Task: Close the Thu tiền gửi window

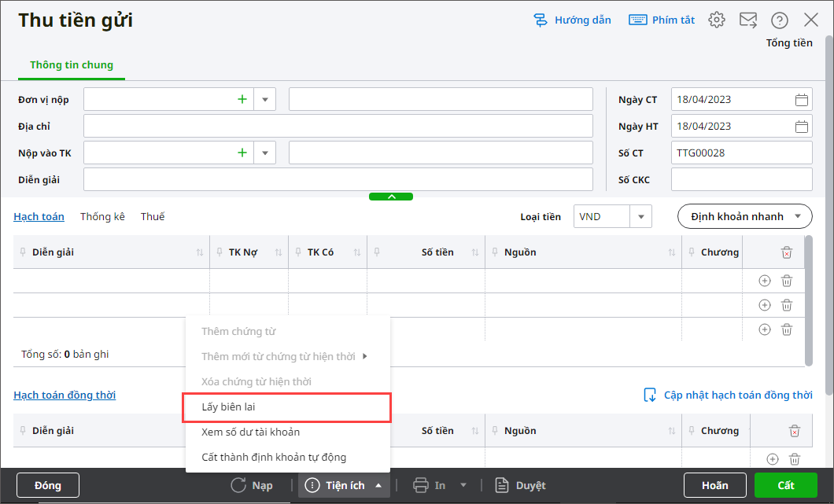Action: click(x=810, y=20)
